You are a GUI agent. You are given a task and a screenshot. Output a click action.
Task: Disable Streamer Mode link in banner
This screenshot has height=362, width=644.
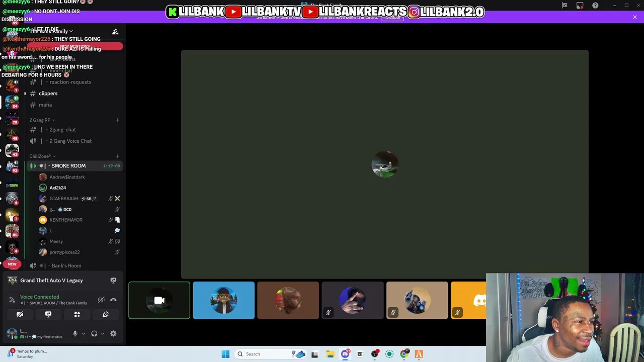(392, 17)
